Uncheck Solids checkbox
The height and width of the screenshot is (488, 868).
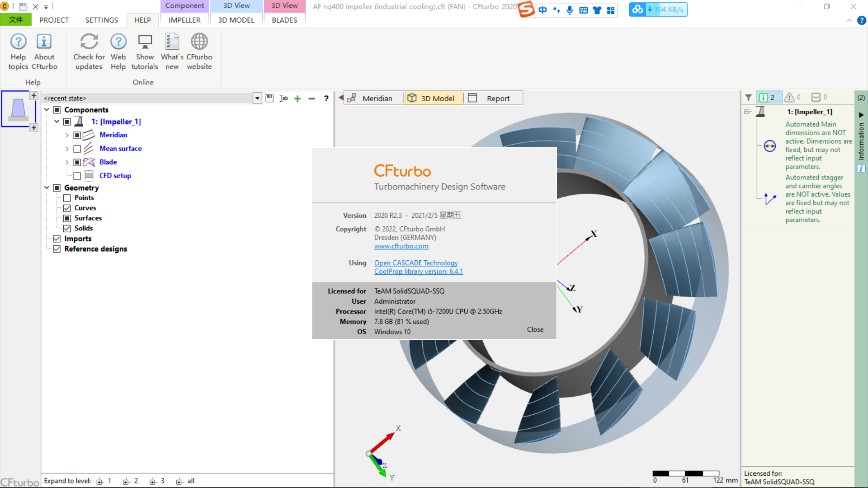(67, 228)
